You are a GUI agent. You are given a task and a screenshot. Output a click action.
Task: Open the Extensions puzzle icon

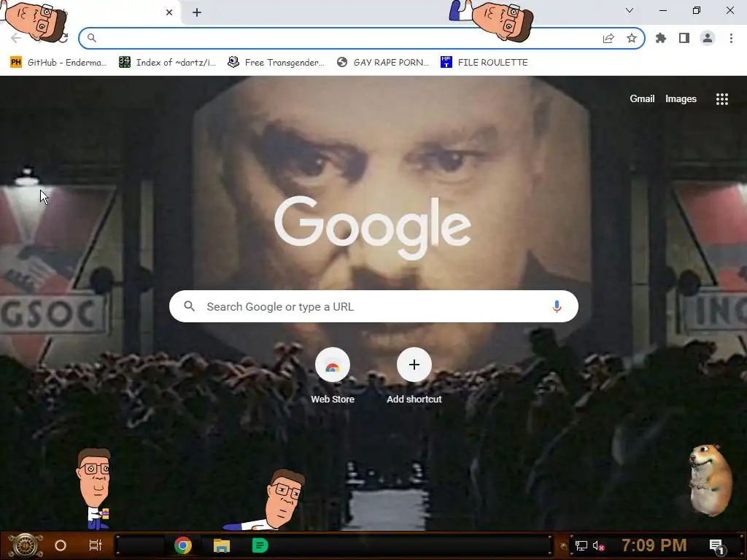(661, 38)
